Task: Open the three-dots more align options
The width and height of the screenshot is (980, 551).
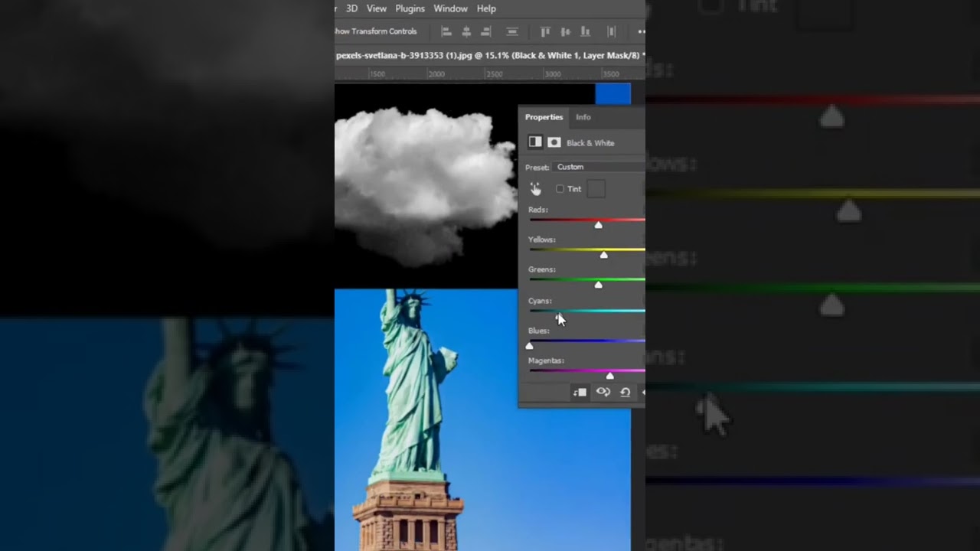Action: pos(641,31)
